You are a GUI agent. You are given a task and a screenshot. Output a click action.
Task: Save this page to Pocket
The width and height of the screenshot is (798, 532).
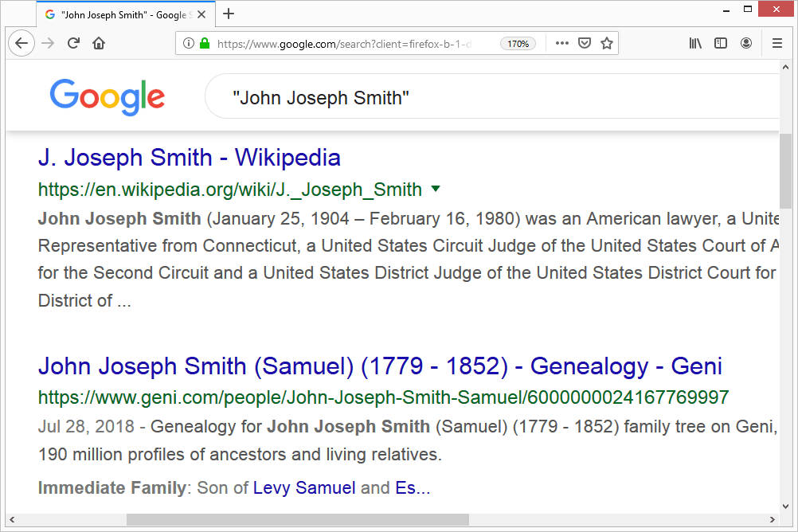(585, 43)
